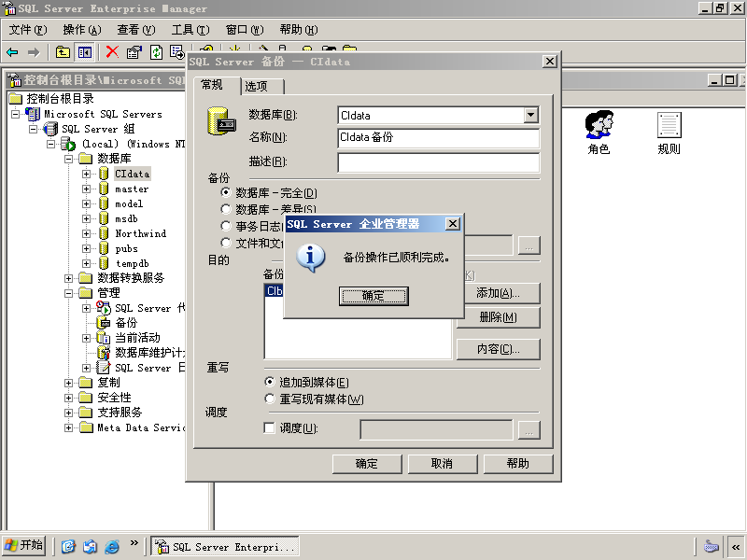Click the CIdata database icon in tree

coord(104,174)
